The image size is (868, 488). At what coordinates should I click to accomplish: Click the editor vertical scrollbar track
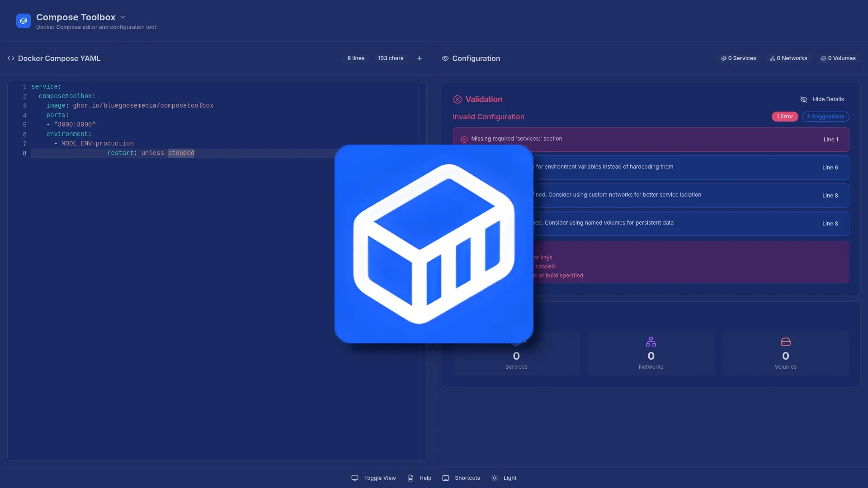pos(423,271)
